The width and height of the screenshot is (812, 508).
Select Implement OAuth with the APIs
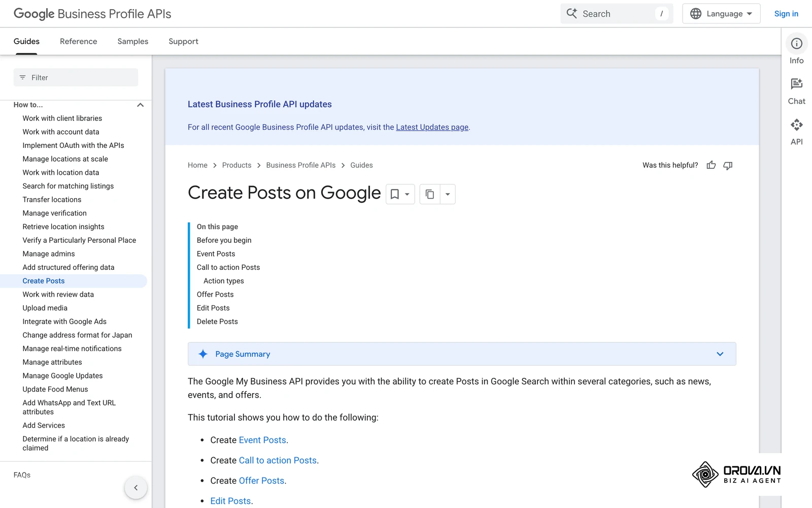[73, 145]
